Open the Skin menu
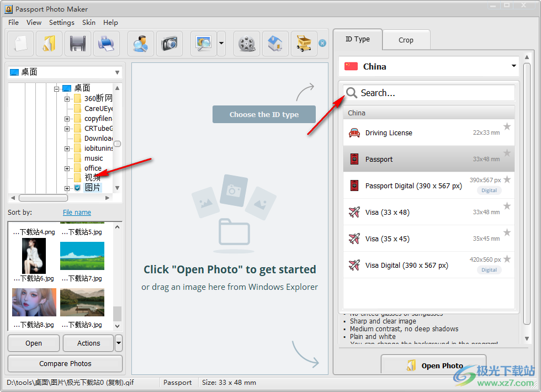 tap(89, 23)
